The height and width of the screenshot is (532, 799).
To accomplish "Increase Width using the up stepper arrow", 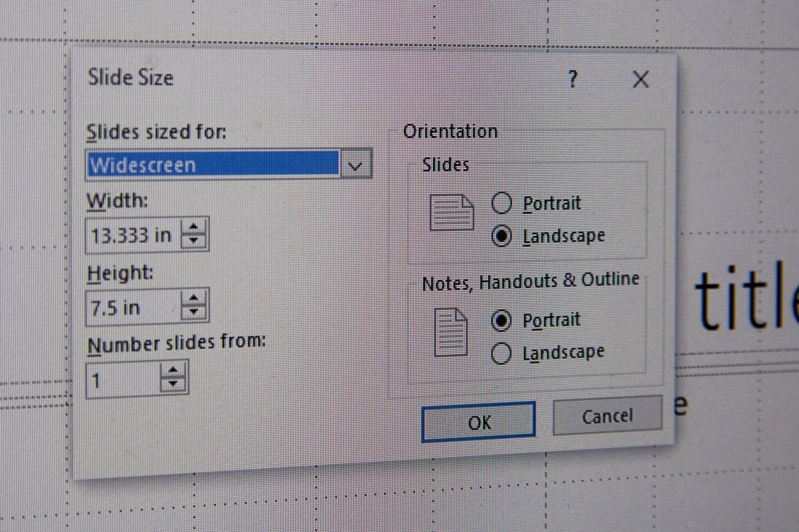I will coord(193,227).
